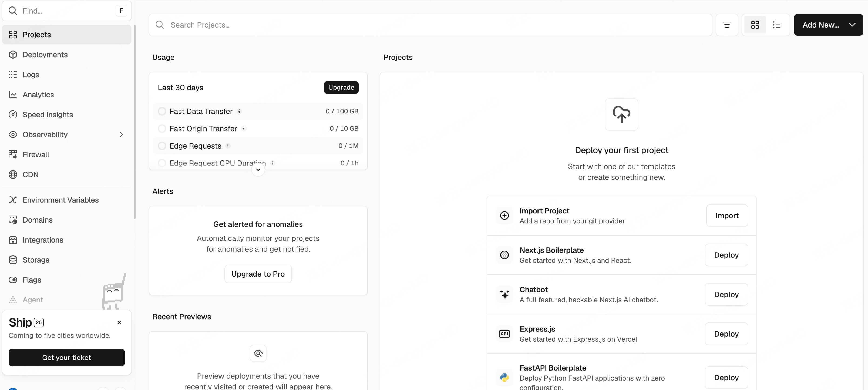Click the Get your ticket button
The width and height of the screenshot is (868, 390).
click(66, 357)
